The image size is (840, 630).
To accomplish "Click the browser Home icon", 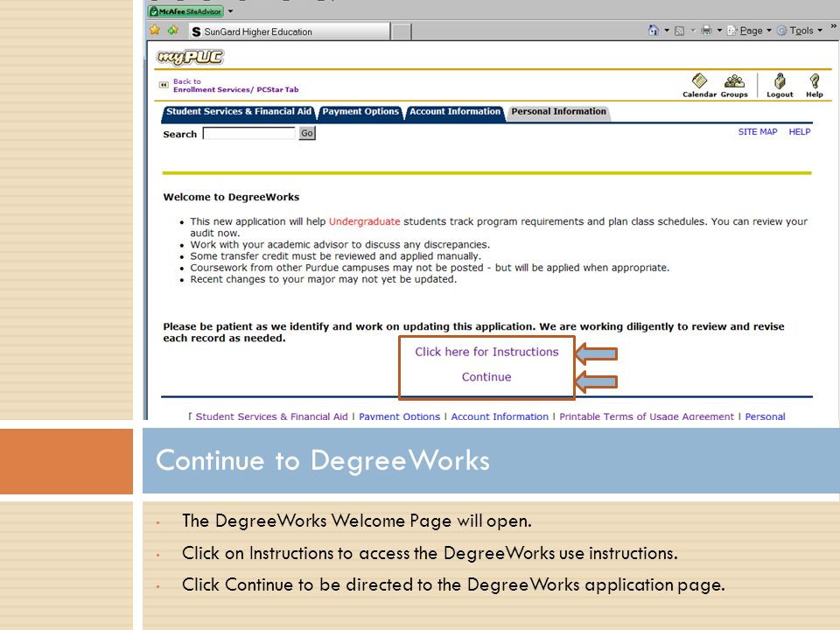I will coord(653,31).
